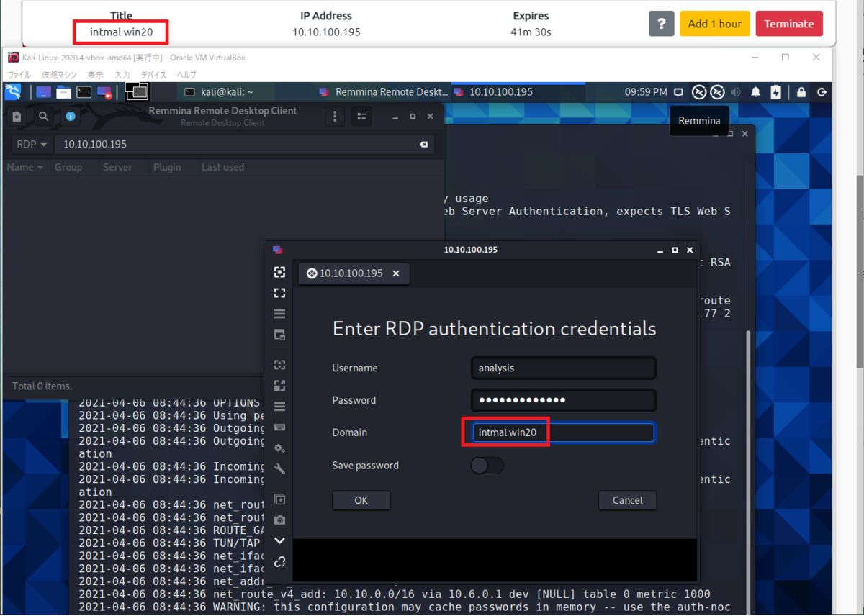Click the disconnect link icon at sidebar bottom
The image size is (864, 616).
coord(280,562)
